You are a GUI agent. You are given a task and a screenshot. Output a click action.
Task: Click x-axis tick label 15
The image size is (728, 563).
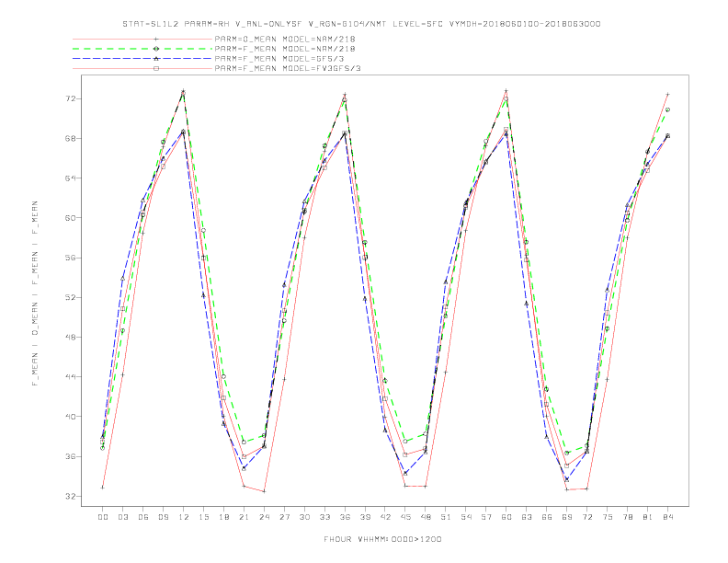(203, 517)
